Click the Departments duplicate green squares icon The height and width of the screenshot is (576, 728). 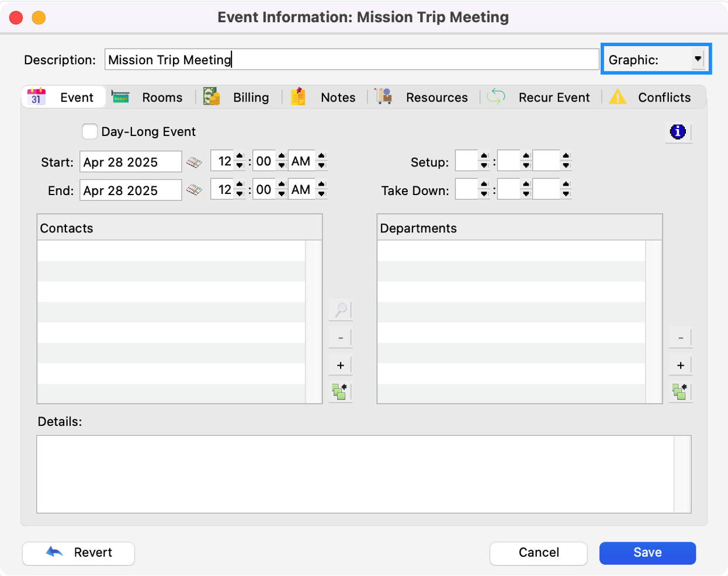pos(680,391)
